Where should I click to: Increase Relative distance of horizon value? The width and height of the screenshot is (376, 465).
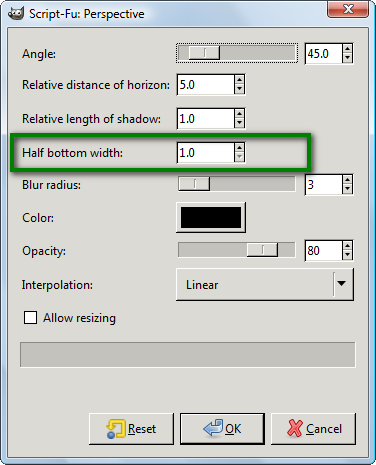[239, 80]
